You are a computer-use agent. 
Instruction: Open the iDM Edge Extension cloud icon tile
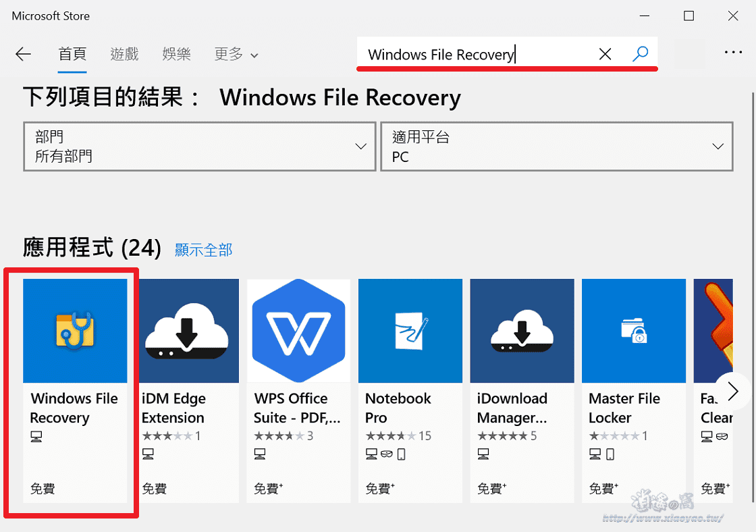187,331
